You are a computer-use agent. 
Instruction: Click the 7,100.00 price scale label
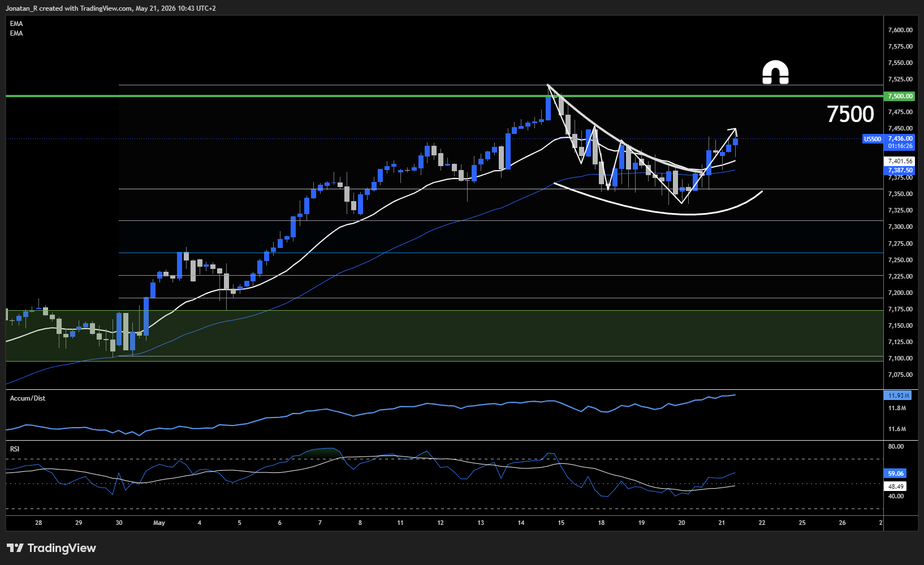900,358
